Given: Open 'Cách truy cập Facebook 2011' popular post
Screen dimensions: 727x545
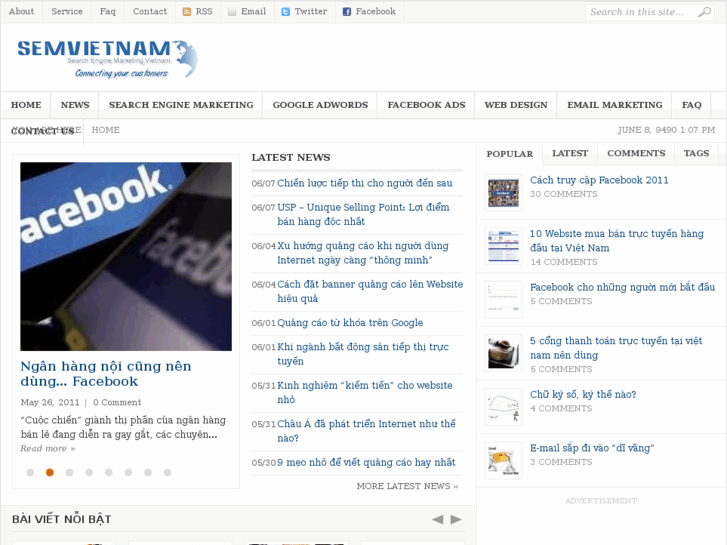Looking at the screenshot, I should 599,180.
